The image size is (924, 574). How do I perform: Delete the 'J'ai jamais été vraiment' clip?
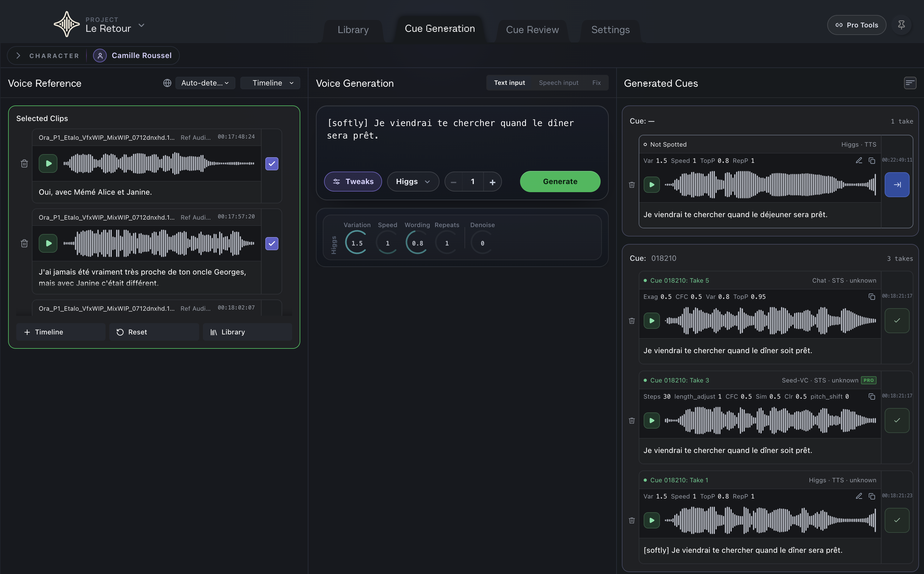(x=24, y=243)
